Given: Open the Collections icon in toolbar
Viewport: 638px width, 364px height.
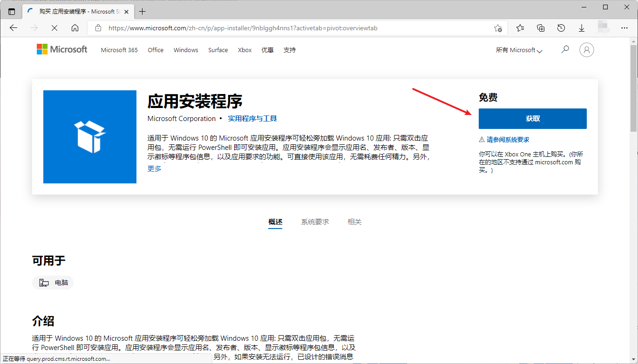Looking at the screenshot, I should (541, 28).
